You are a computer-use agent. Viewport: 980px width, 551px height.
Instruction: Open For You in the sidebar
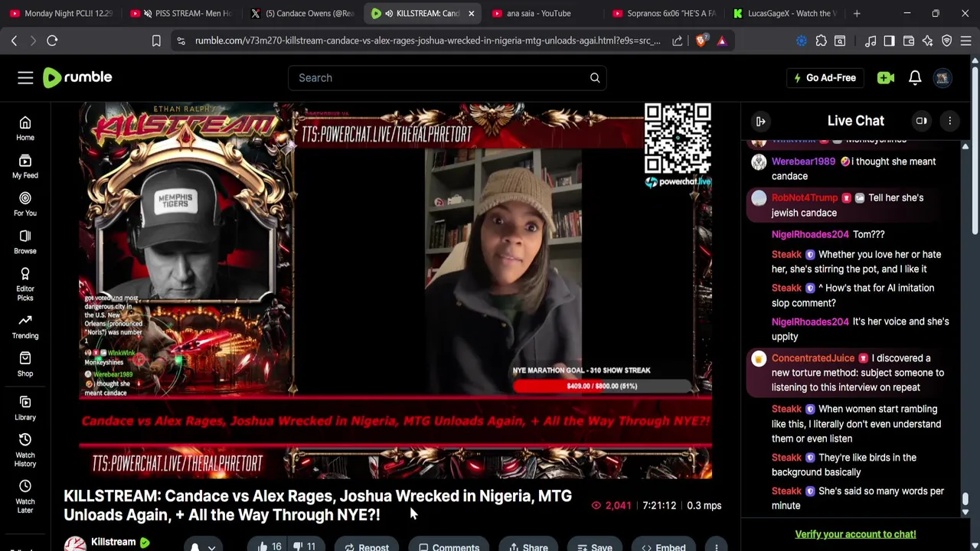pyautogui.click(x=25, y=204)
